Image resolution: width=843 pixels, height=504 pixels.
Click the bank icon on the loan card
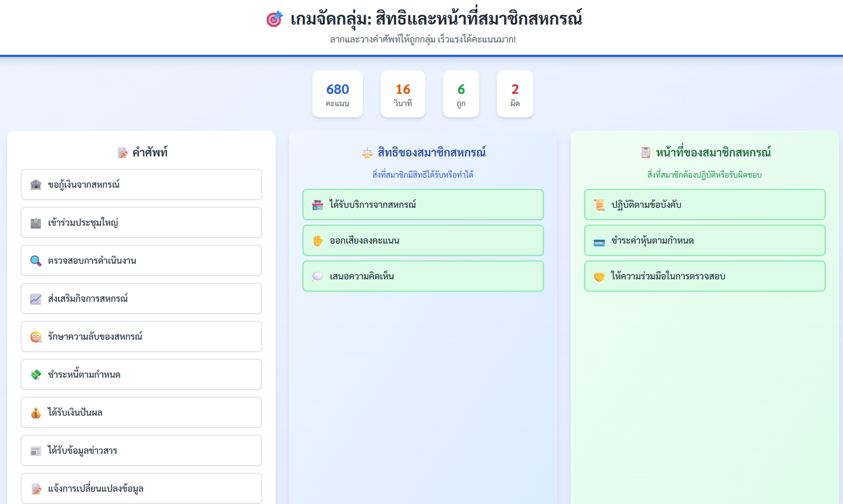point(36,184)
